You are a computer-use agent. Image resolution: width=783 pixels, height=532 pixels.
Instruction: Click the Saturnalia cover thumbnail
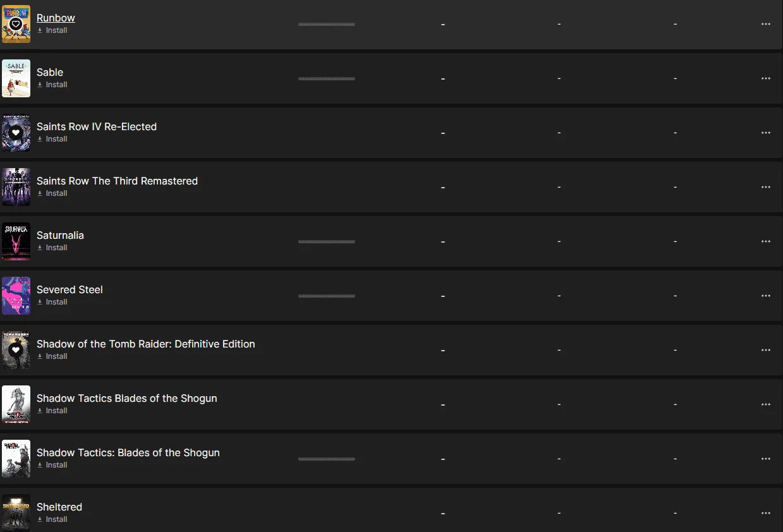pyautogui.click(x=16, y=241)
